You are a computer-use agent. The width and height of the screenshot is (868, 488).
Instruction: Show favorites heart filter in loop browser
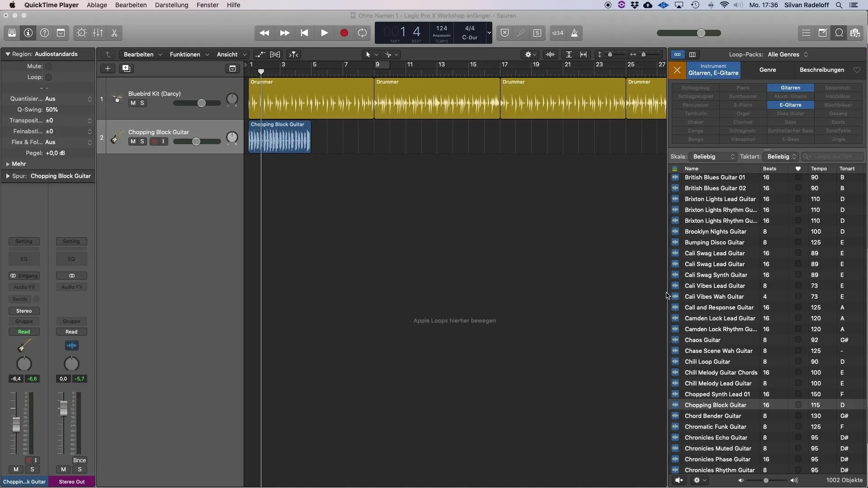pyautogui.click(x=857, y=70)
